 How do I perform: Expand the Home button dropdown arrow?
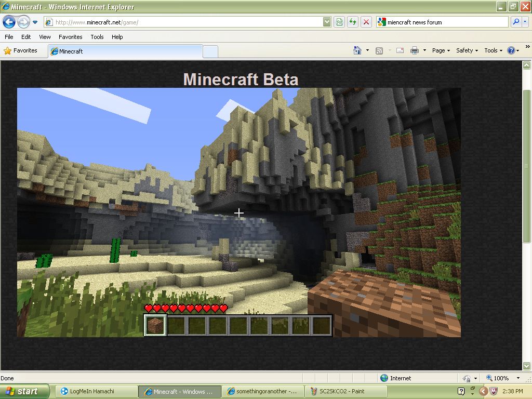click(367, 50)
